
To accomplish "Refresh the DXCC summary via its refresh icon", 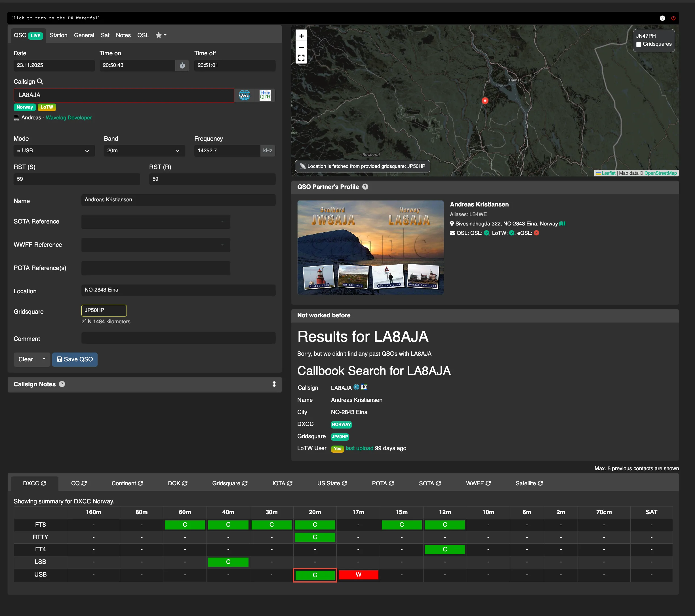I will point(43,483).
